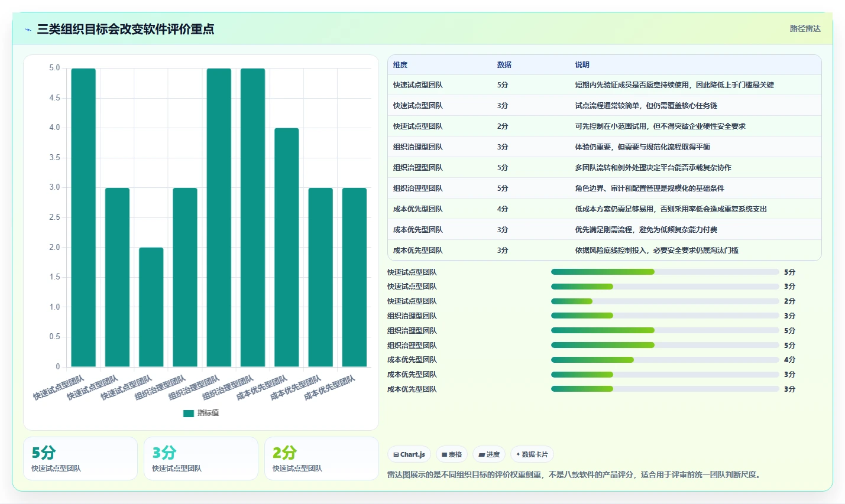The image size is (845, 504).
Task: Click the chart bar with value 2.0
Action: tap(151, 307)
